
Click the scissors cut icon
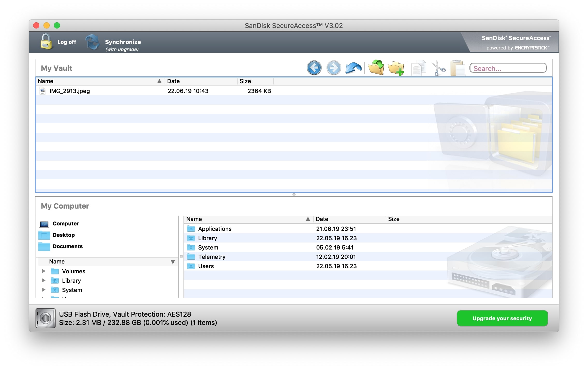438,68
